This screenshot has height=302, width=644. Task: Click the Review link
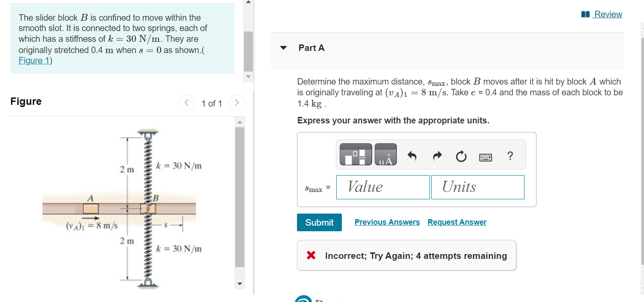tap(608, 14)
